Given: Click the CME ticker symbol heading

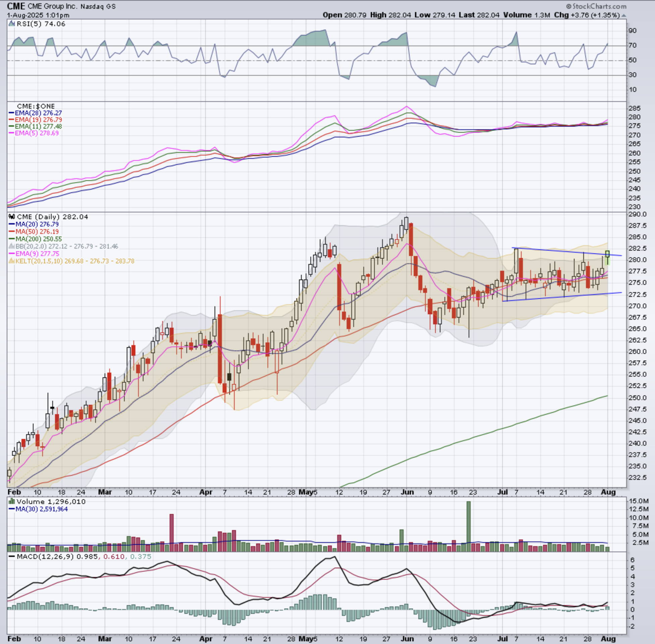Looking at the screenshot, I should [15, 6].
